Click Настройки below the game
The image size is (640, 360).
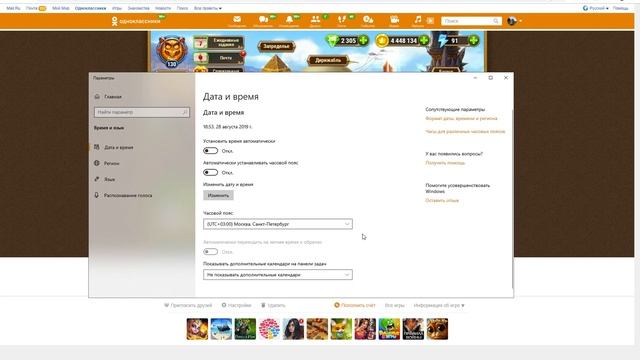(236, 305)
